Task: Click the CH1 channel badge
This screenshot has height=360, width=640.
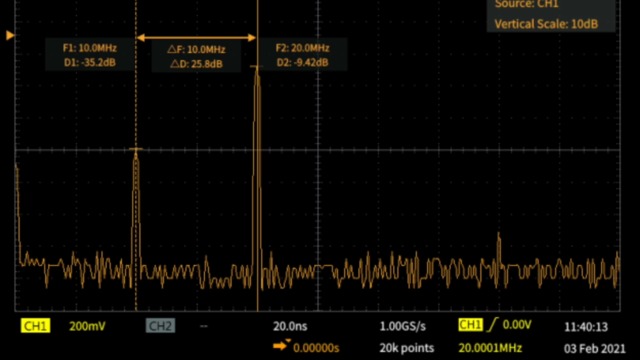Action: [36, 326]
